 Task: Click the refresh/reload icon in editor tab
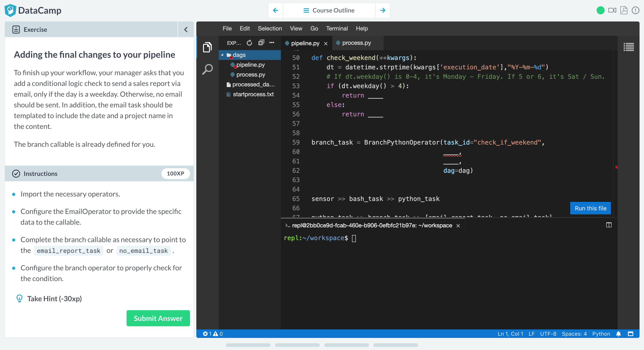pos(249,43)
